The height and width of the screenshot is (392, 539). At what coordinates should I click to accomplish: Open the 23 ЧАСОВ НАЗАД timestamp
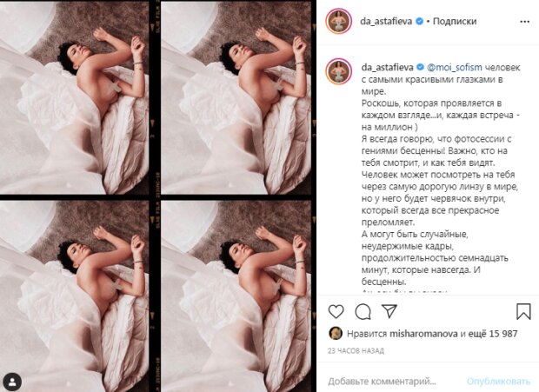tap(356, 351)
